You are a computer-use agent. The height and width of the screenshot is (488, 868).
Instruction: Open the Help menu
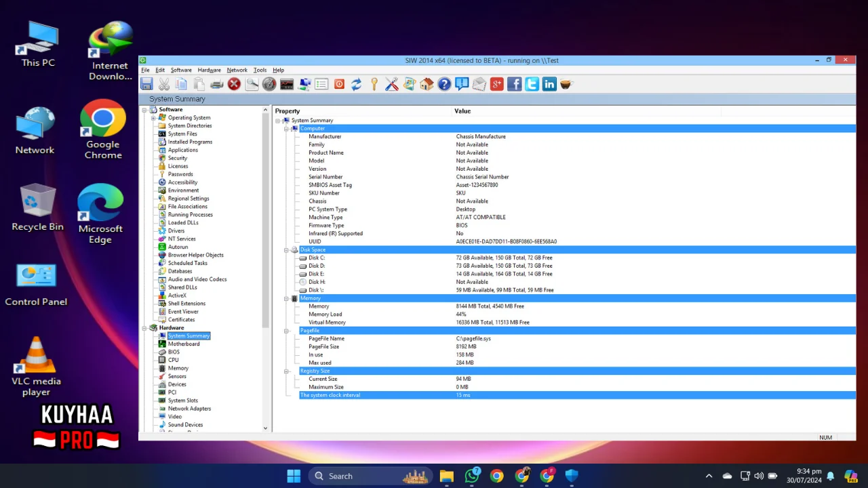pos(278,70)
